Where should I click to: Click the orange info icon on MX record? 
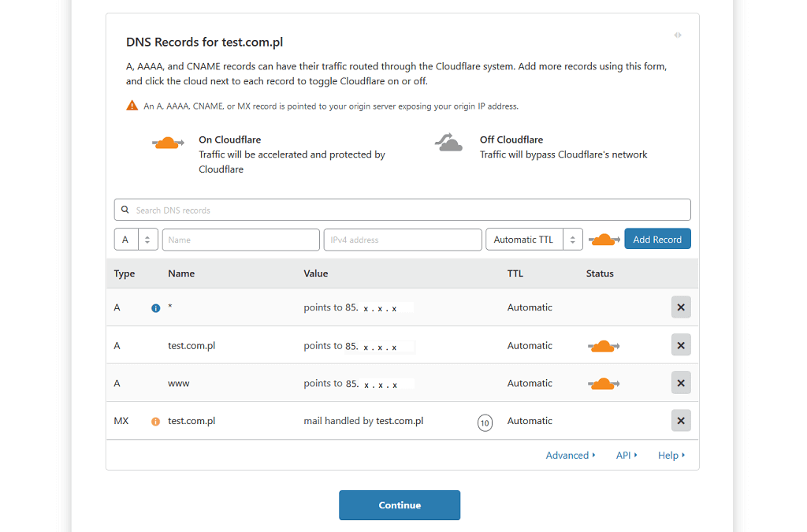pos(155,422)
